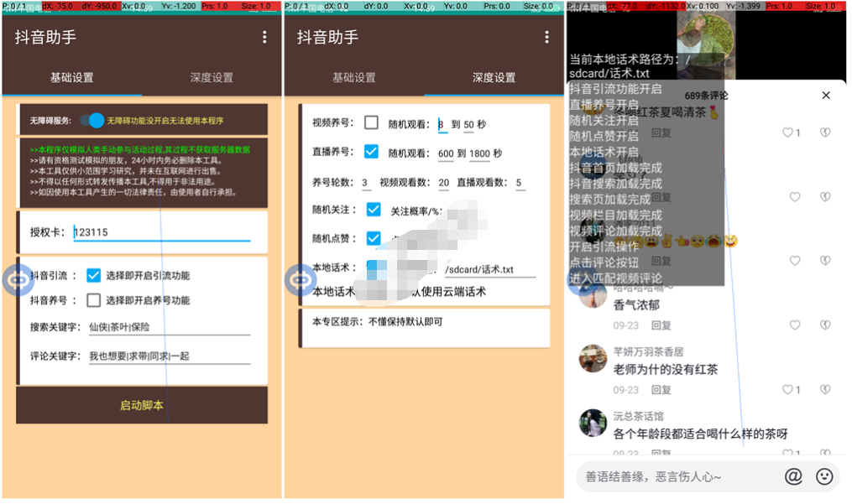Edit 视频养号 maximum 50 seconds field
This screenshot has height=504, width=852.
pos(468,124)
